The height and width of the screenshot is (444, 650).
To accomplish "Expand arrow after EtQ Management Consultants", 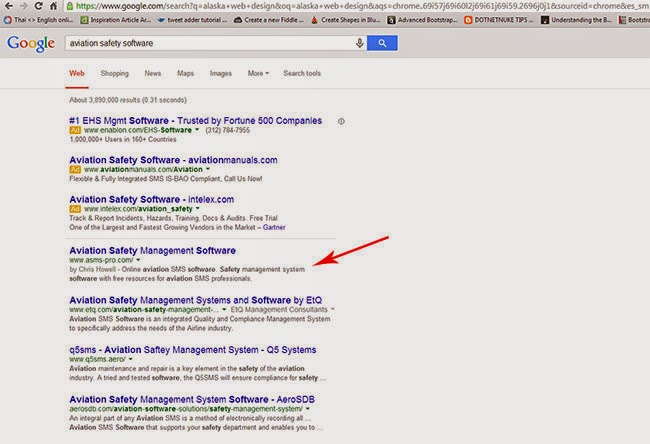I will coord(332,309).
